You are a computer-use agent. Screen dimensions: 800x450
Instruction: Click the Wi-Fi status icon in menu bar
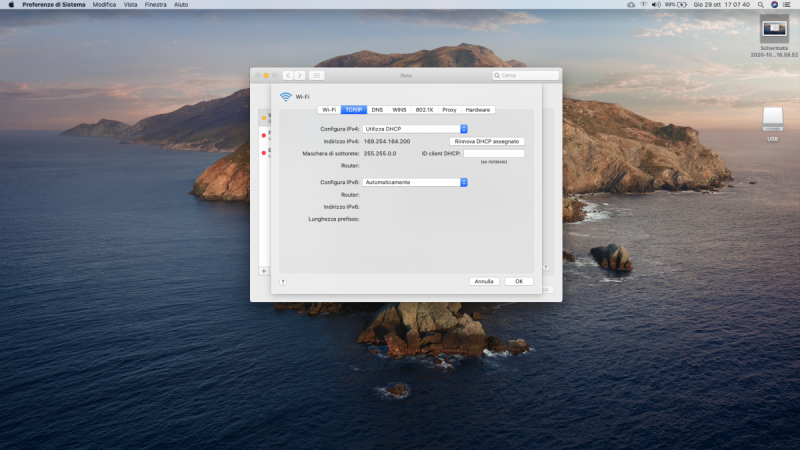click(x=642, y=4)
